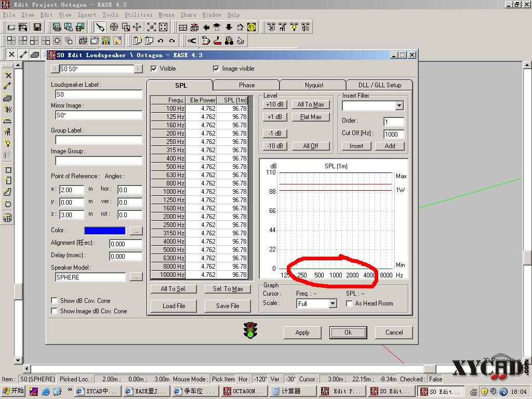532x399 pixels.
Task: Open the Tools menu
Action: tap(110, 15)
